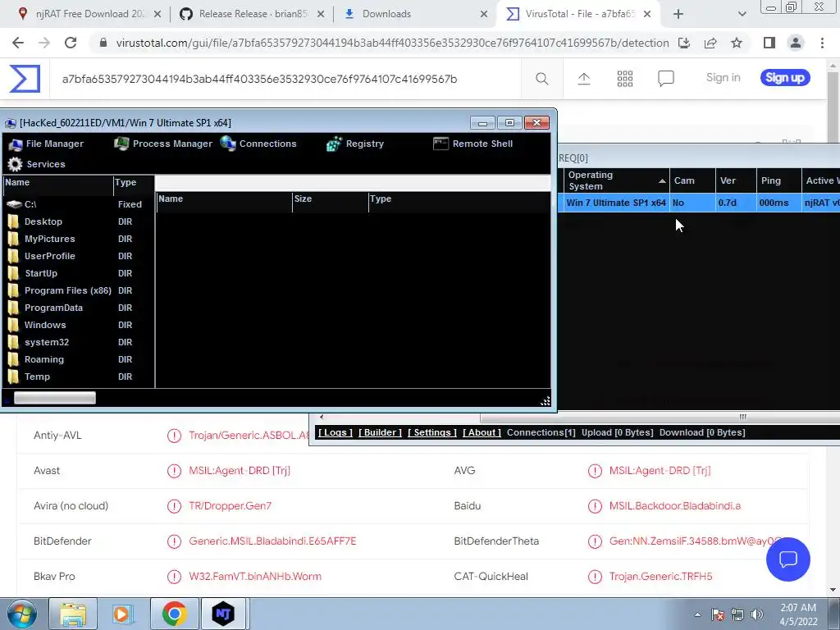Open a new browser tab
The height and width of the screenshot is (630, 840).
[678, 14]
